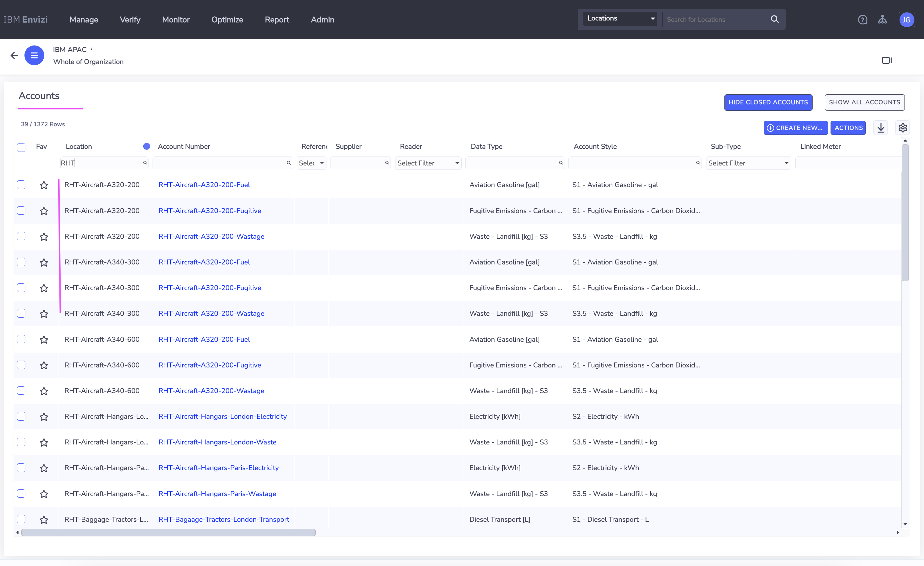Click the download grid data icon

[x=881, y=128]
